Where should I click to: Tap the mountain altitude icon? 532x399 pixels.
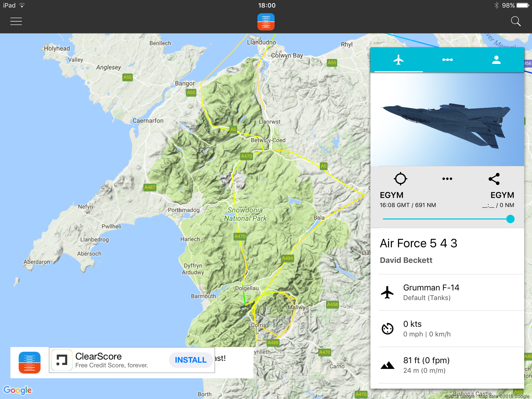point(387,365)
